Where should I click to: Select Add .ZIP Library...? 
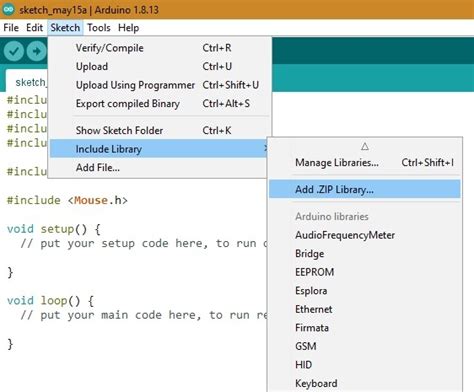[x=365, y=189]
